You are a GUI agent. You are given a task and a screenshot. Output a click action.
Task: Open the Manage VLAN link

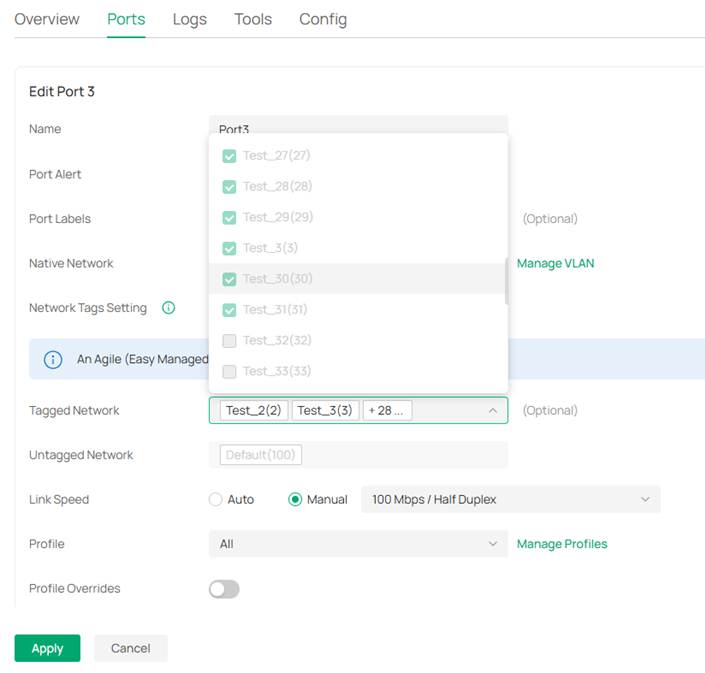(x=555, y=264)
